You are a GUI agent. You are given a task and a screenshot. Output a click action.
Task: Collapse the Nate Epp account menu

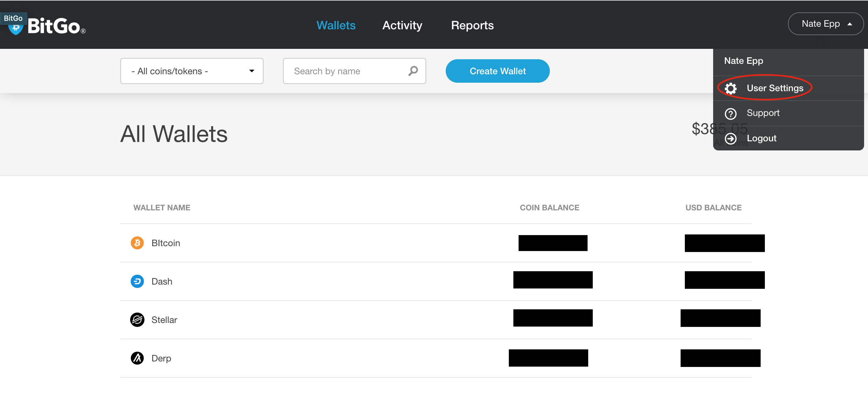826,24
